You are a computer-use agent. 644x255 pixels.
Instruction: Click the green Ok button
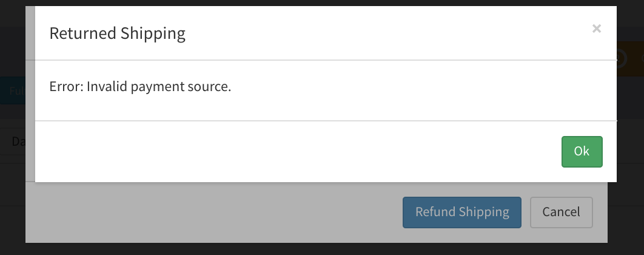pyautogui.click(x=582, y=152)
